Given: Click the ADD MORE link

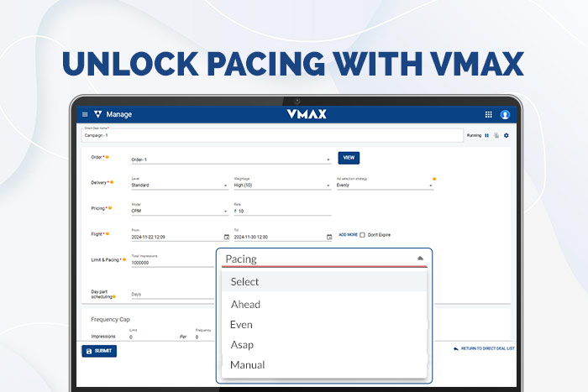Looking at the screenshot, I should 348,234.
